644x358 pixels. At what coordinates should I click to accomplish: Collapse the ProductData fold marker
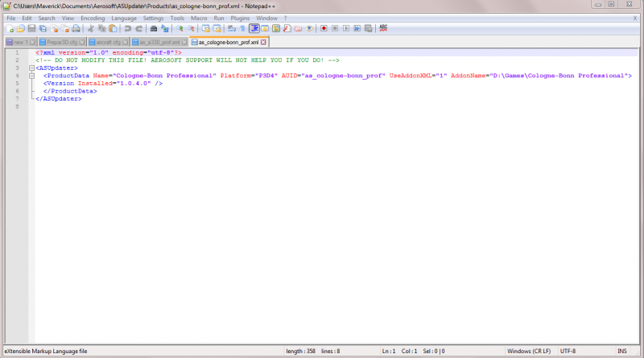(31, 76)
